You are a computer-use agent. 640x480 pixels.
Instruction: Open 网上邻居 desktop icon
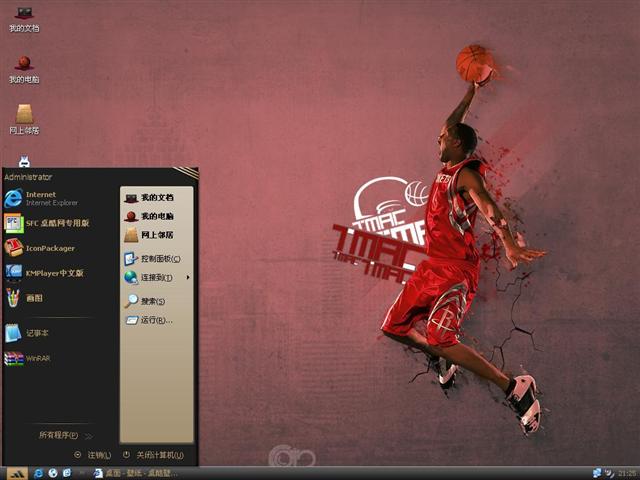[24, 119]
